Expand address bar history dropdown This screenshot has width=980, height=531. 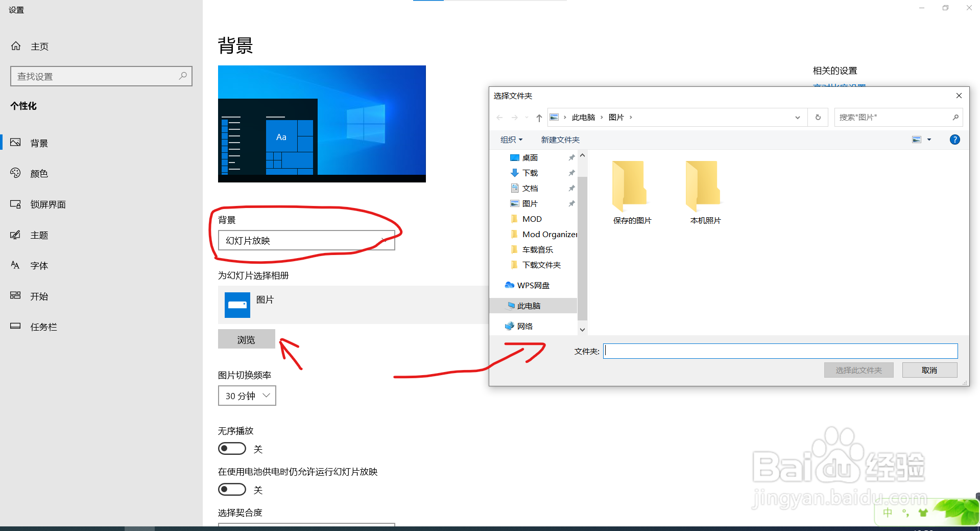point(797,118)
